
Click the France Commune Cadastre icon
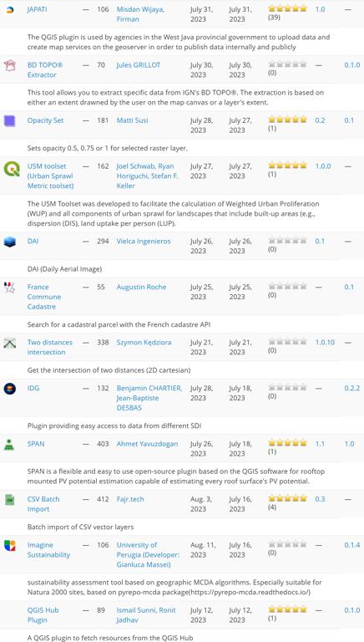(9, 288)
